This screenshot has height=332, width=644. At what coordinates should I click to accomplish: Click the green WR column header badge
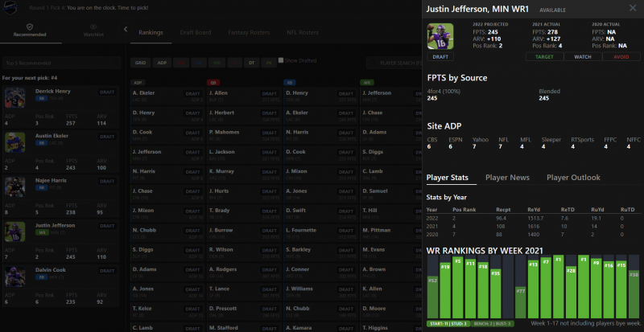click(367, 83)
